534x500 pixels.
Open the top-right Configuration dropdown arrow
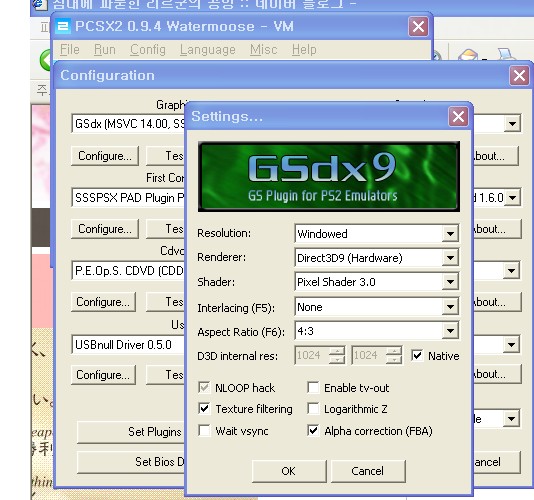(x=513, y=124)
